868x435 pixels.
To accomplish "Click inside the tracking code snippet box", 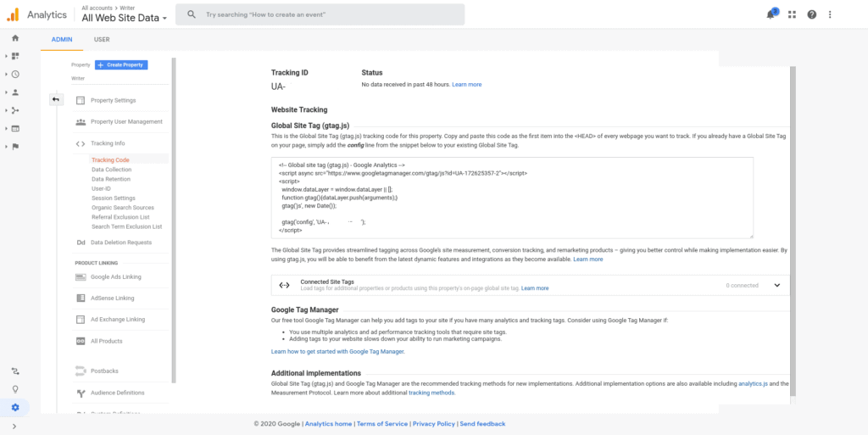I will [x=512, y=198].
